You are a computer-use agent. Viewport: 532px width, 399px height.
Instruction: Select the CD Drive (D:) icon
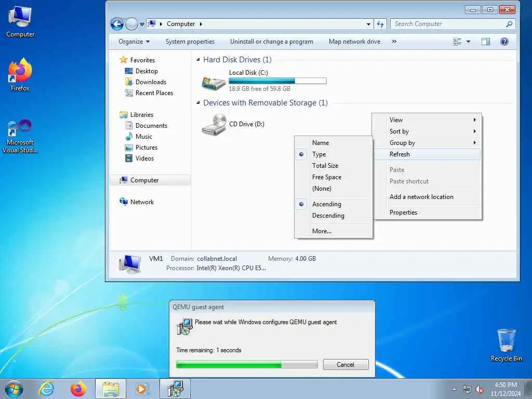click(214, 125)
